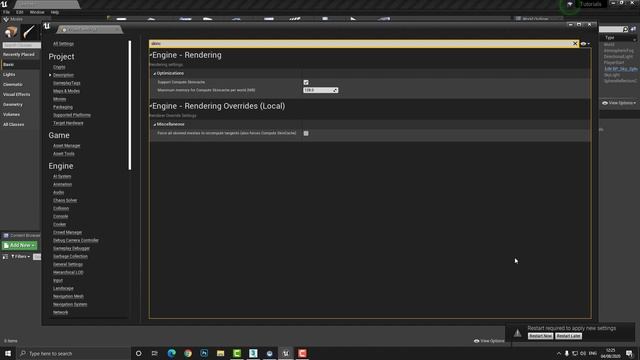Click the Tutorials graduation cap icon
The image size is (640, 360).
[570, 4]
